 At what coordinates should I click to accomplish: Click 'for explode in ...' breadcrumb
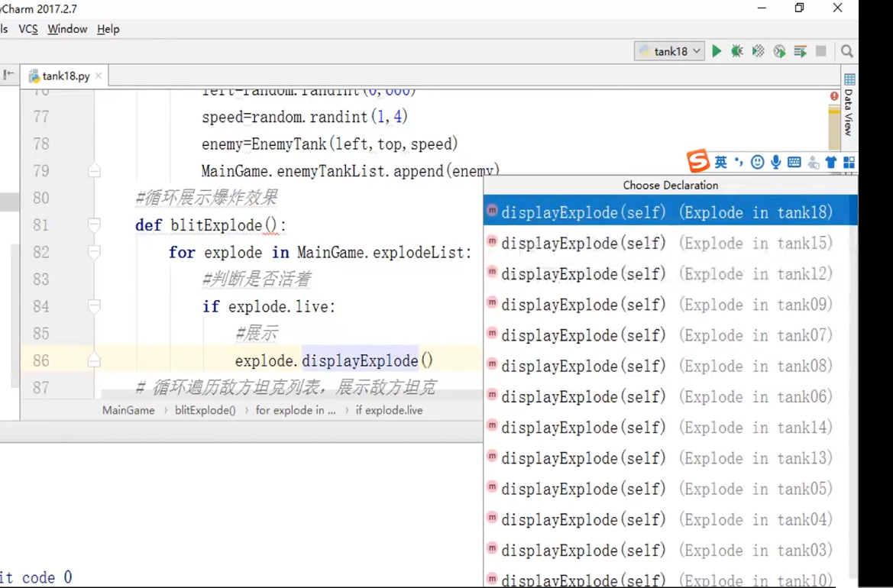[296, 410]
